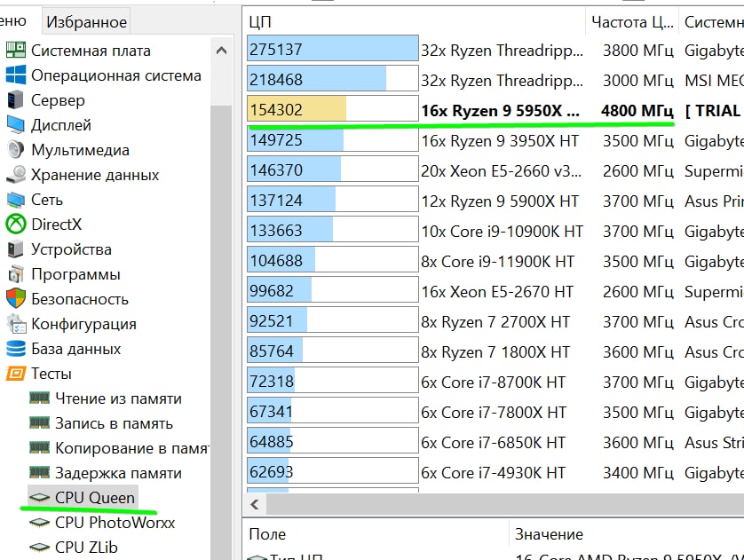
Task: Click the Поле column header
Action: [377, 534]
